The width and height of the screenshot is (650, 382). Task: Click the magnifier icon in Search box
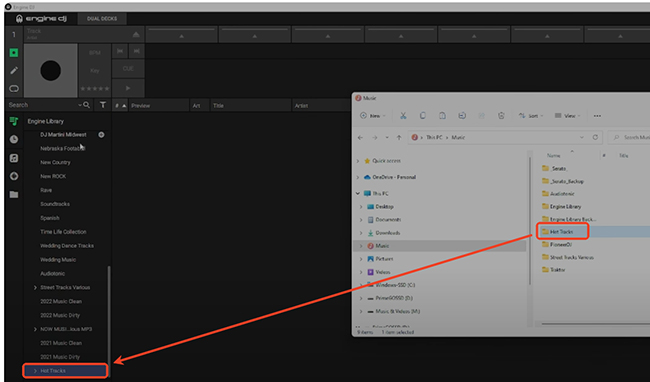tap(86, 105)
